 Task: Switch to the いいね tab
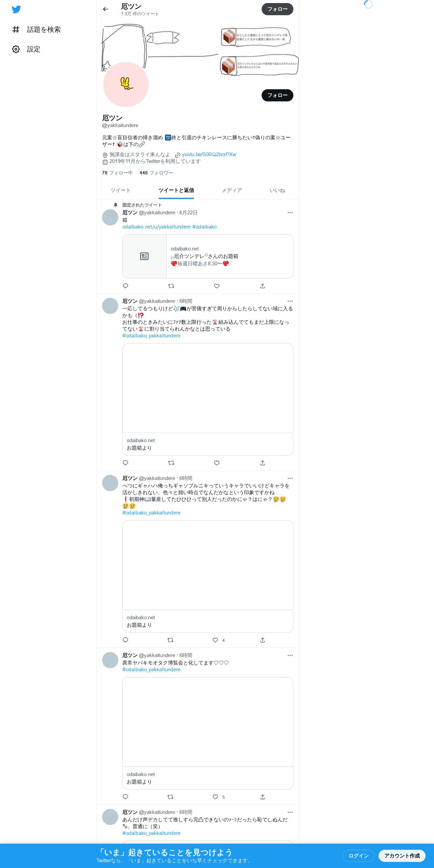[x=278, y=190]
